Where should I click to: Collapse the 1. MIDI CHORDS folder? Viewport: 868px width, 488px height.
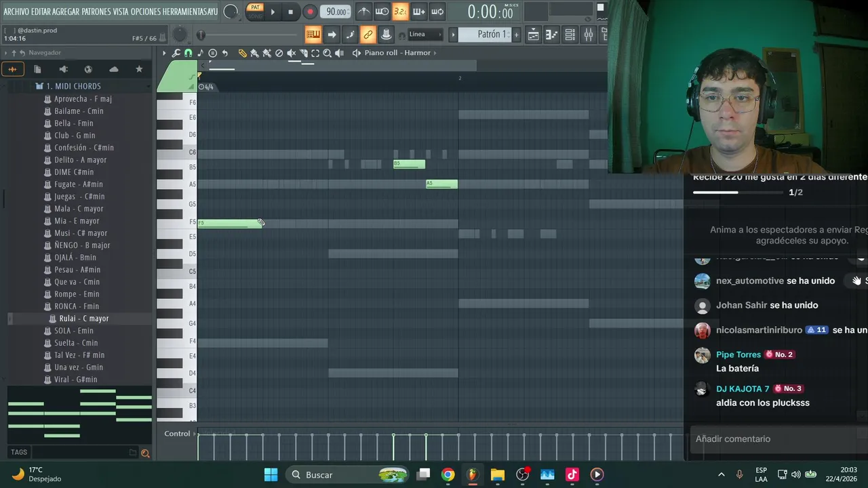point(73,86)
